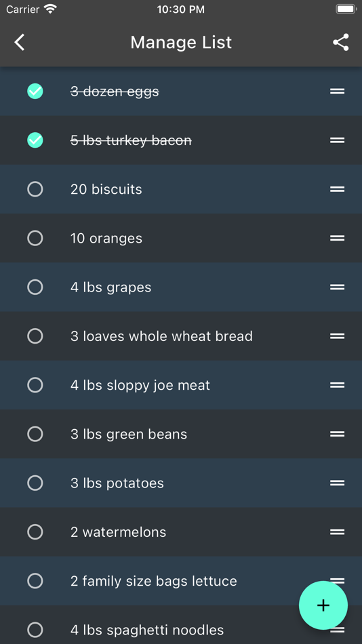Select drag handle beside 3 lbs potatoes
The width and height of the screenshot is (362, 644).
[338, 483]
